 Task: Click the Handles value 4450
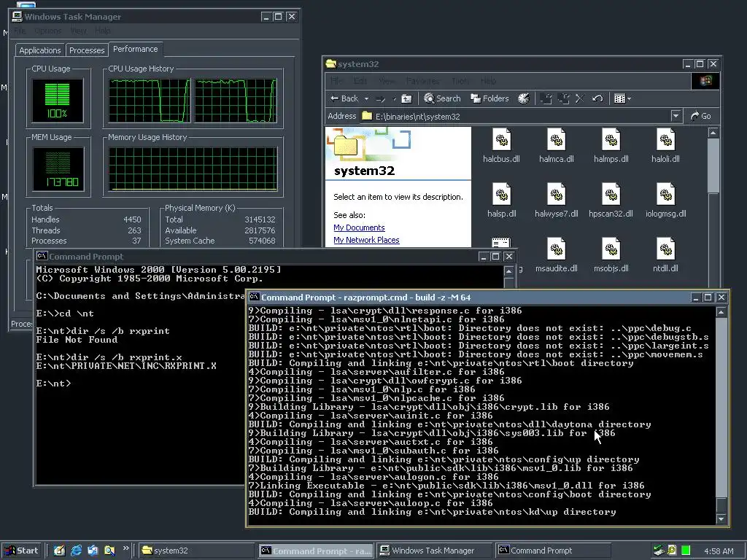[132, 219]
